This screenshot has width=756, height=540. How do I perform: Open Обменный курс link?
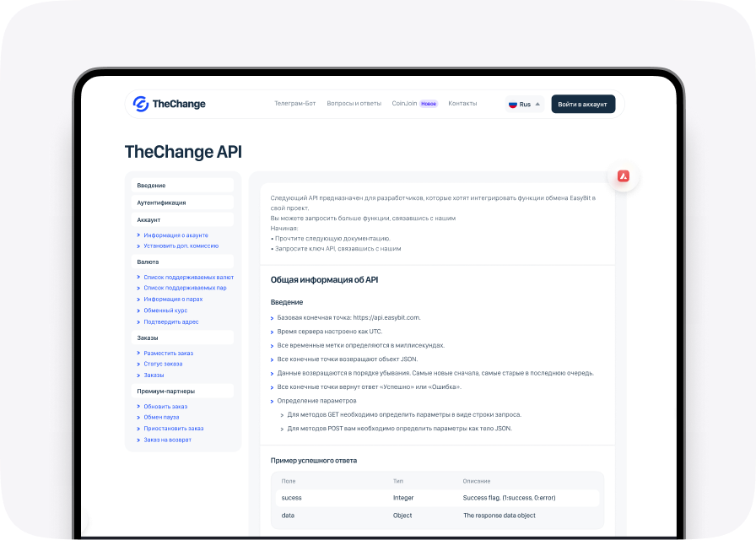pyautogui.click(x=165, y=310)
